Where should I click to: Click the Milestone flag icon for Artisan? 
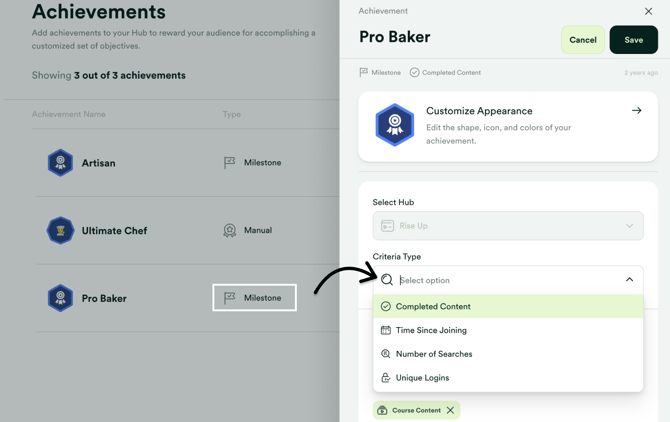click(229, 163)
